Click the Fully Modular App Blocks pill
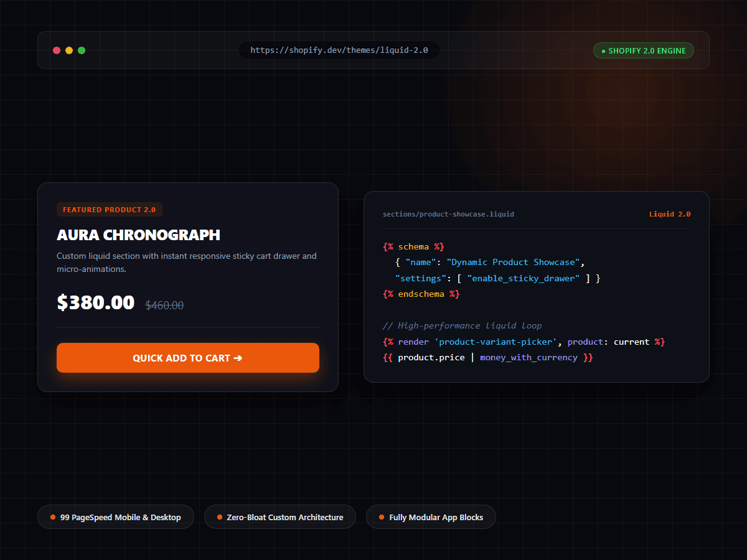 click(431, 517)
